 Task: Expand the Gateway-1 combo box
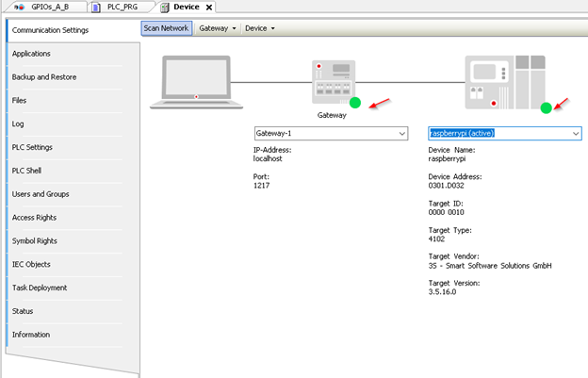pyautogui.click(x=402, y=134)
